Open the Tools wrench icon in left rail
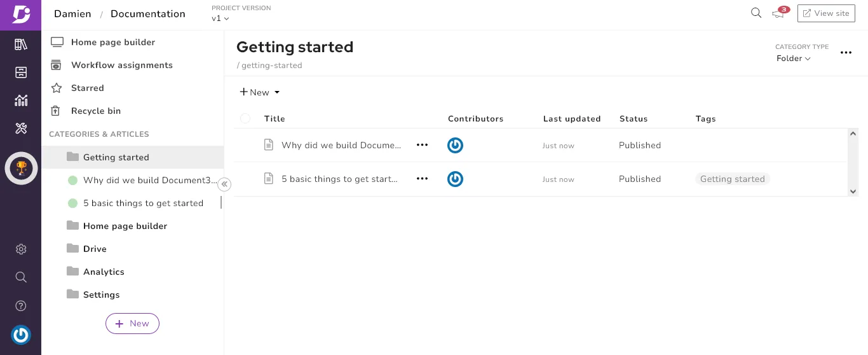The image size is (868, 355). point(21,129)
